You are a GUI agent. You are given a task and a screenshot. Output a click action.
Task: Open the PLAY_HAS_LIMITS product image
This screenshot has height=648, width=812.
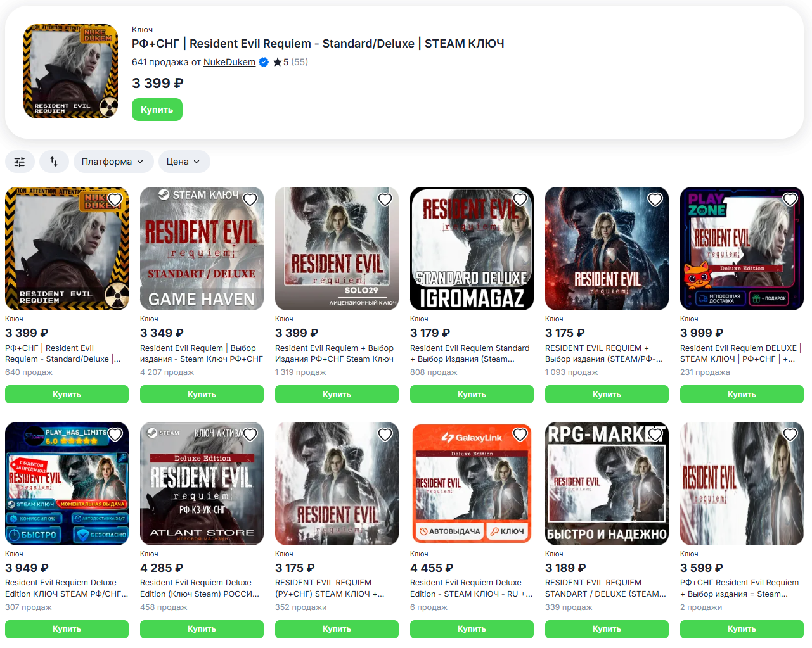pos(67,483)
